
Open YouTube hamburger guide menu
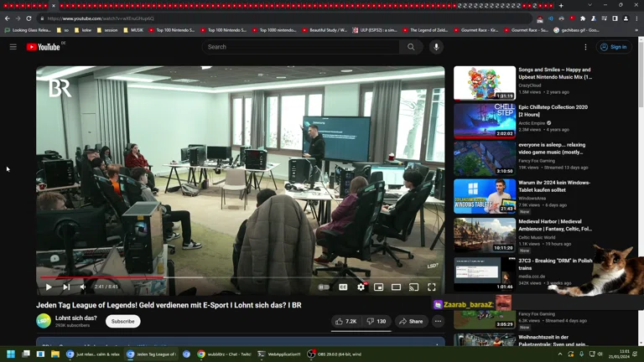[13, 47]
